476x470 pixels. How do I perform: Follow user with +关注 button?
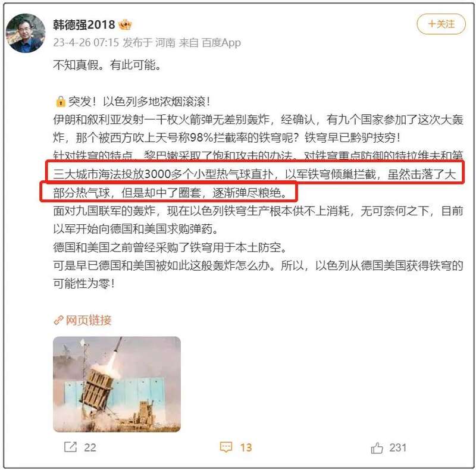(441, 24)
